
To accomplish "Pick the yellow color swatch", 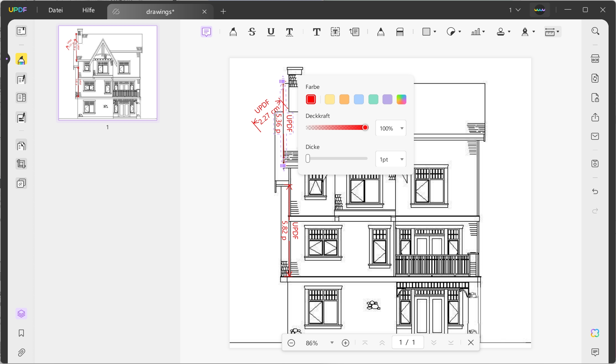I will click(329, 99).
